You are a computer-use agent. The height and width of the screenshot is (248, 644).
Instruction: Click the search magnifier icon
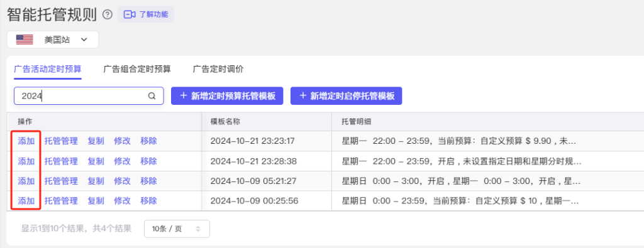tap(152, 96)
